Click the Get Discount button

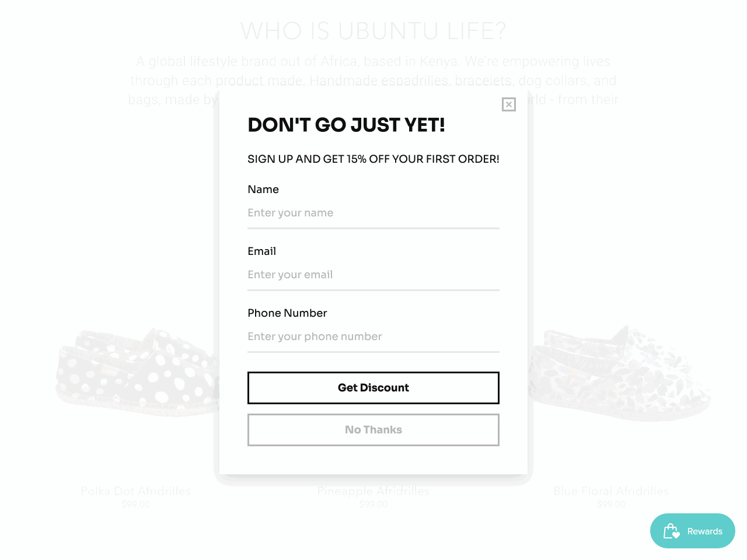pos(373,387)
